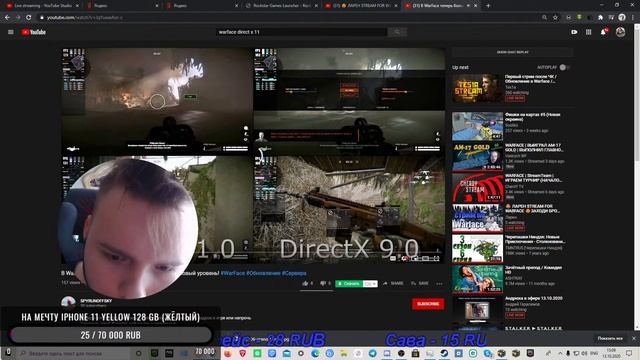Reload the page in the browser
Screen dimensions: 640x360
coord(29,18)
